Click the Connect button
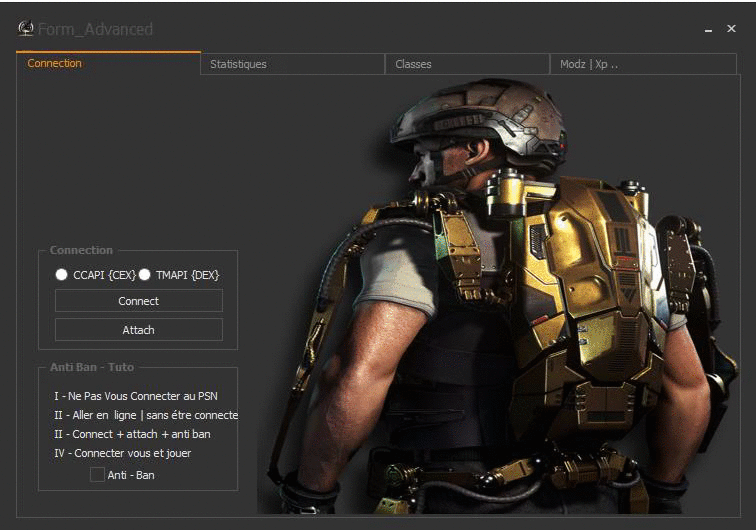 139,301
